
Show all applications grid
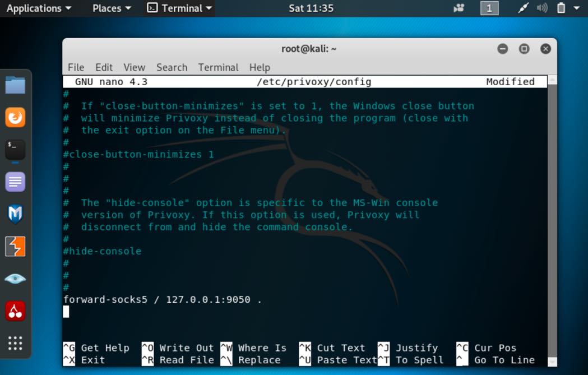(x=15, y=343)
